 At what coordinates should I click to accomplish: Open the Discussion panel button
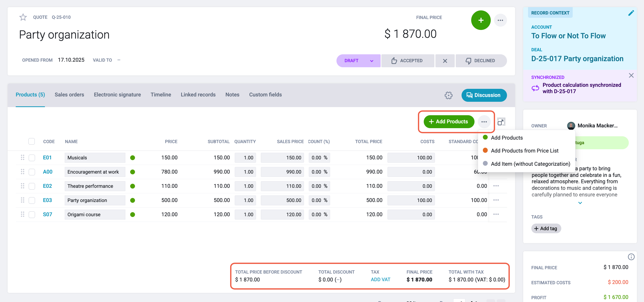(484, 95)
